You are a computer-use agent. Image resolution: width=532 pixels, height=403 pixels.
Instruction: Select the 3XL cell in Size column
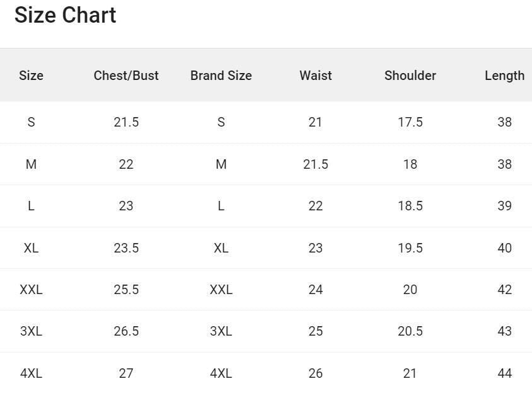pyautogui.click(x=31, y=331)
